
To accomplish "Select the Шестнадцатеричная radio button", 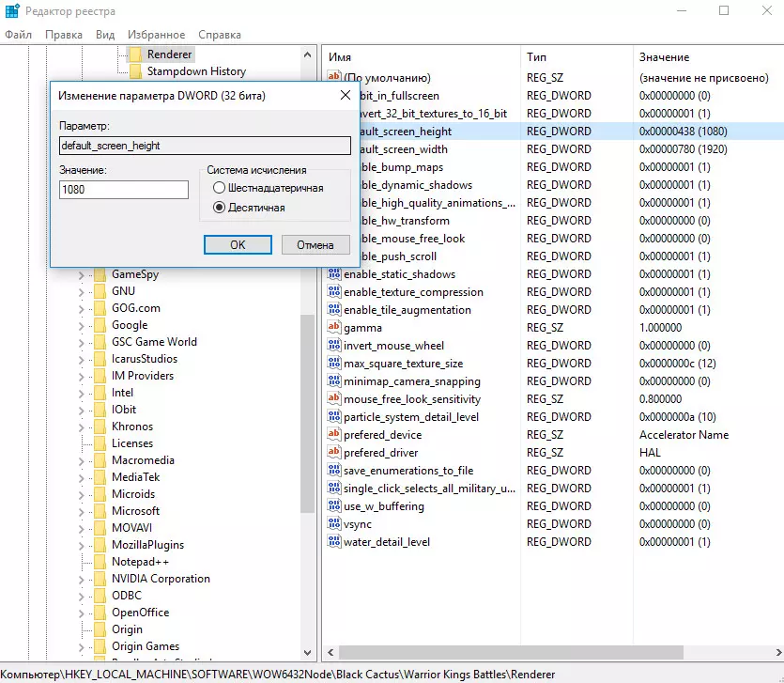I will [219, 188].
